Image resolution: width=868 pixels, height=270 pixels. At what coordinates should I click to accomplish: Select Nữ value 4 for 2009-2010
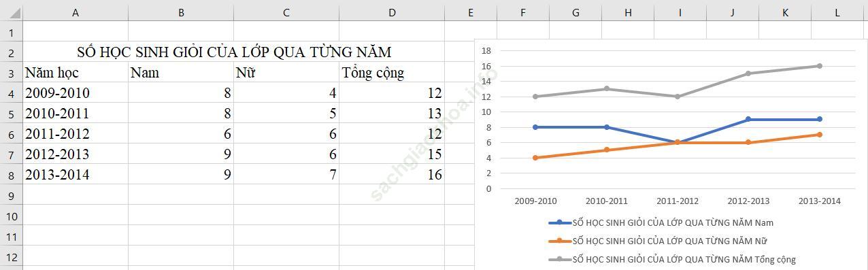286,92
